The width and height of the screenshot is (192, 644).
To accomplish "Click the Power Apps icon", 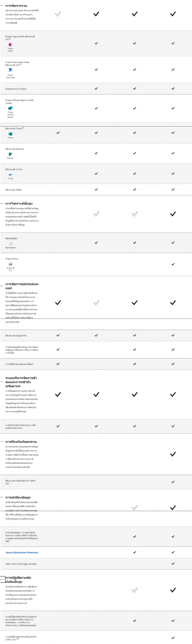I will 10,44.
